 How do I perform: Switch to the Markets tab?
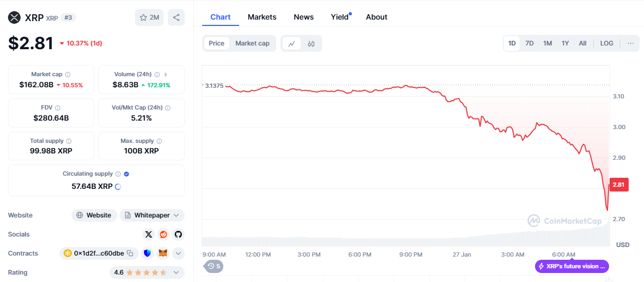tap(262, 17)
